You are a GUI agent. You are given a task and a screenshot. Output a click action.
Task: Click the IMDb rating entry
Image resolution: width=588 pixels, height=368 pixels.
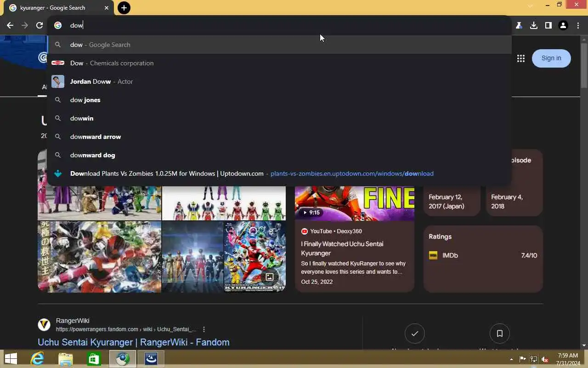(483, 255)
